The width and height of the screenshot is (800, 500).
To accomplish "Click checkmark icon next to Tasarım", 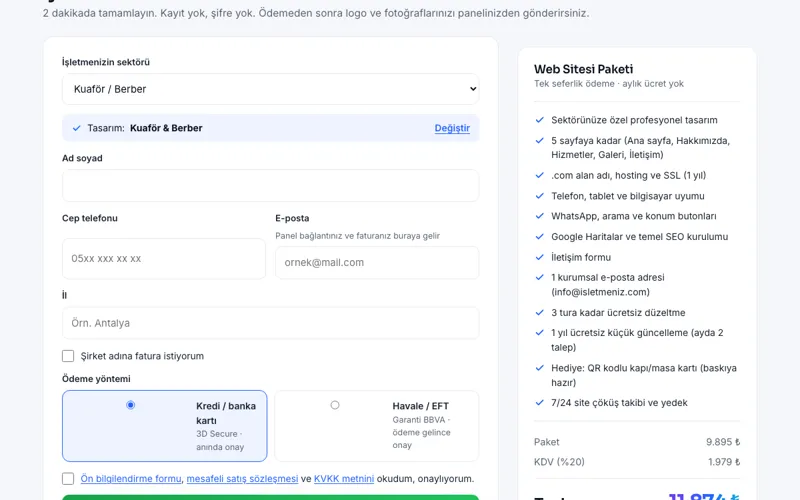I will [x=77, y=128].
